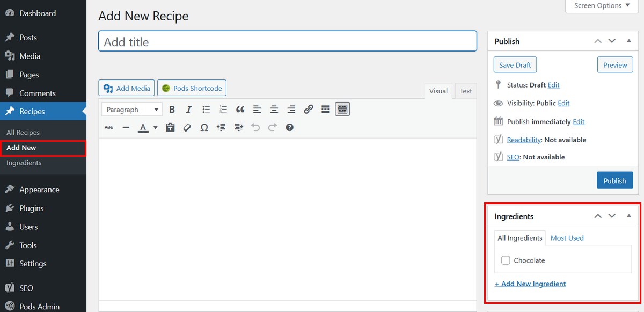The image size is (644, 312).
Task: Click Add New Ingredient link
Action: 530,284
